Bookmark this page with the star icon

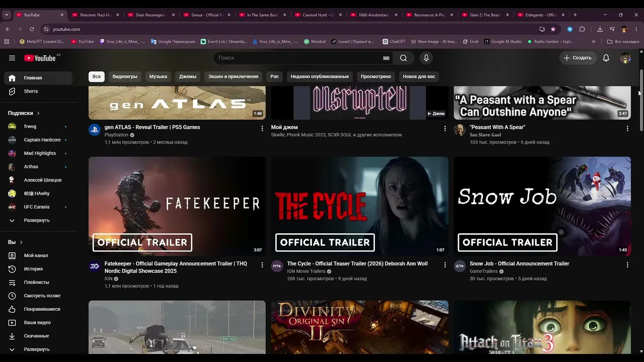click(553, 29)
